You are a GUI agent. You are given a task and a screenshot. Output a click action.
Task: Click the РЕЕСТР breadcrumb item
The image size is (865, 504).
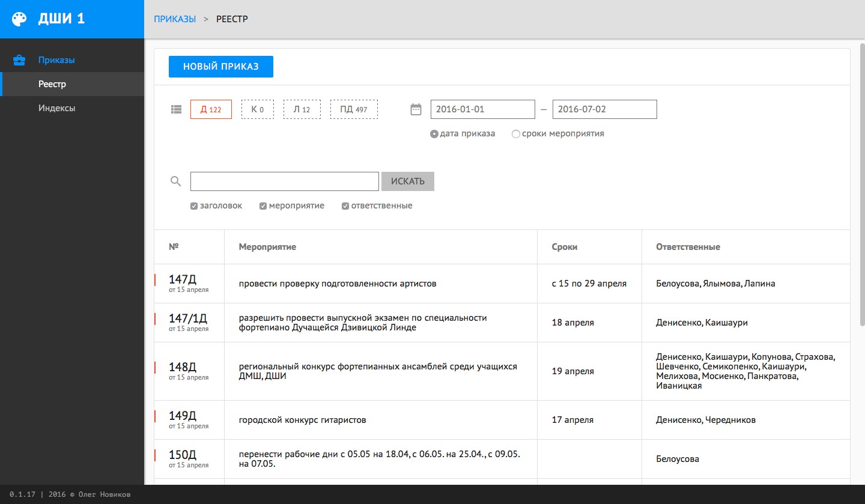(x=232, y=19)
